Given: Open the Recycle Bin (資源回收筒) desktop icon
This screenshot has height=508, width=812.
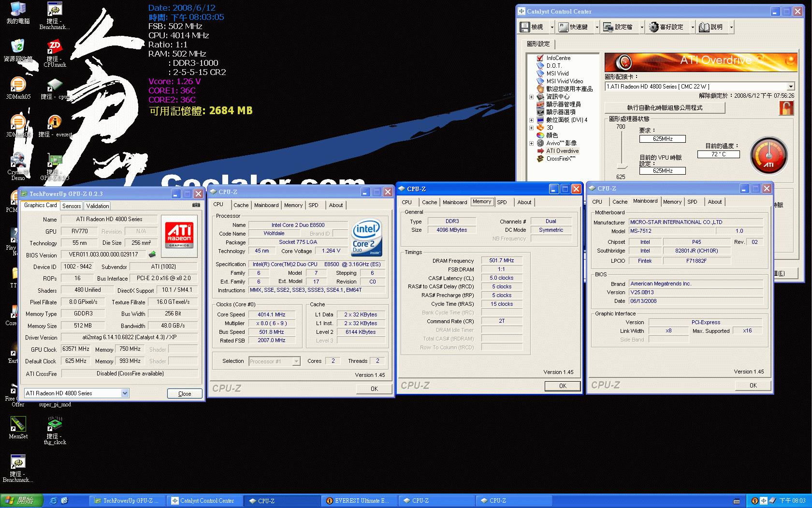Looking at the screenshot, I should tap(18, 50).
